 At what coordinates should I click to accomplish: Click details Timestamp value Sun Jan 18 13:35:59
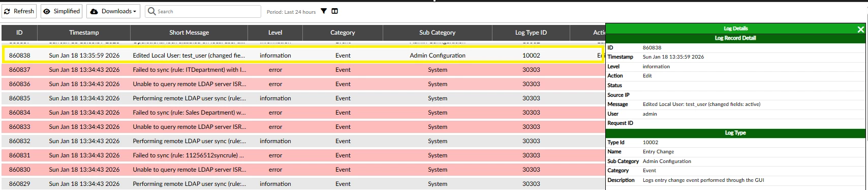coord(673,57)
